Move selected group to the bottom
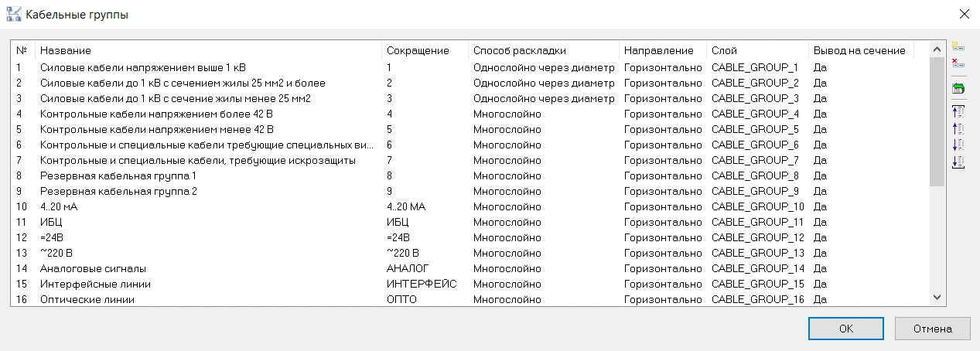The width and height of the screenshot is (980, 351). click(x=958, y=161)
